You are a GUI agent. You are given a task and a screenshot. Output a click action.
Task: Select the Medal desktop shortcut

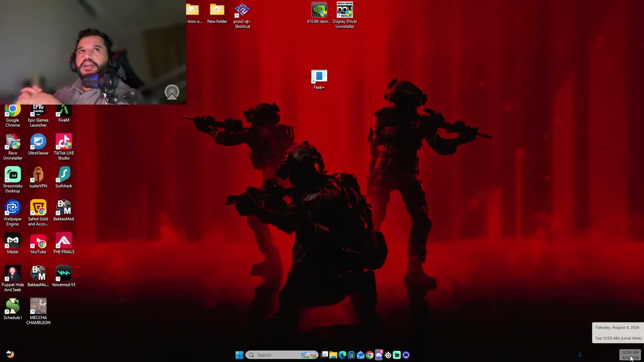(13, 244)
